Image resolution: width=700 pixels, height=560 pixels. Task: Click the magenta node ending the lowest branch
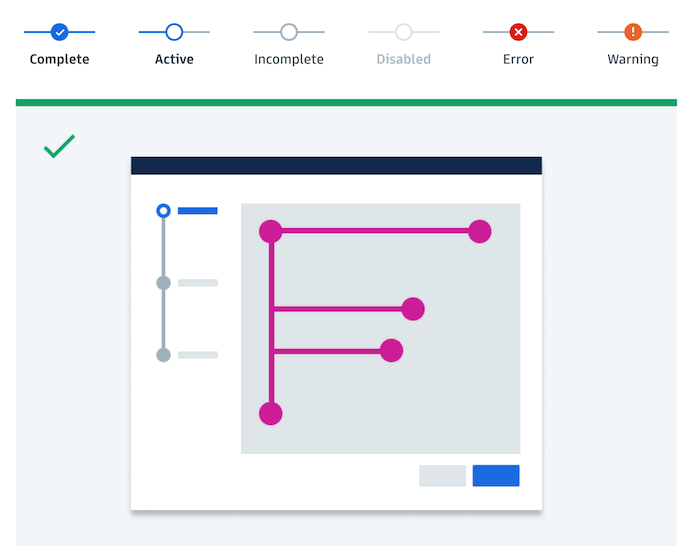coord(392,351)
